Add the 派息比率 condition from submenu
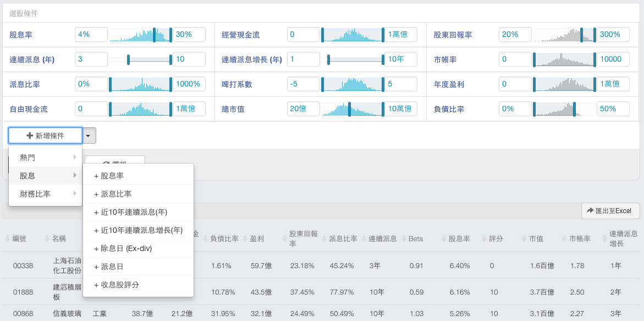The image size is (644, 321). tap(138, 194)
